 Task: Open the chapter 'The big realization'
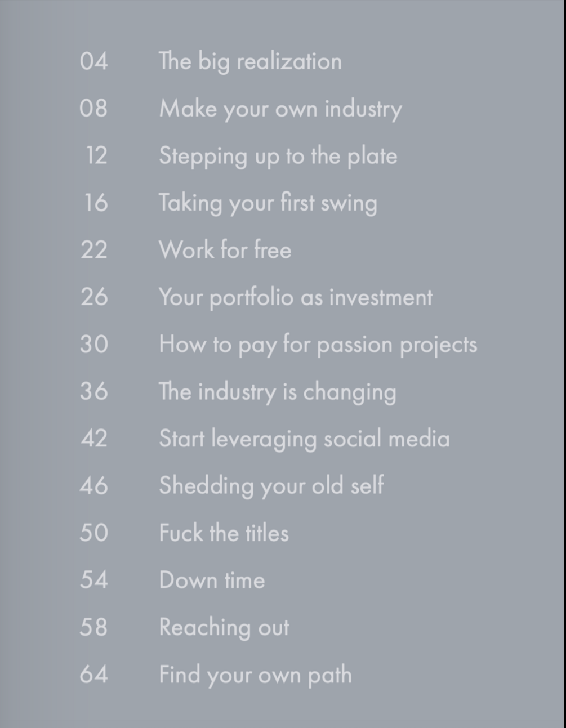(250, 61)
